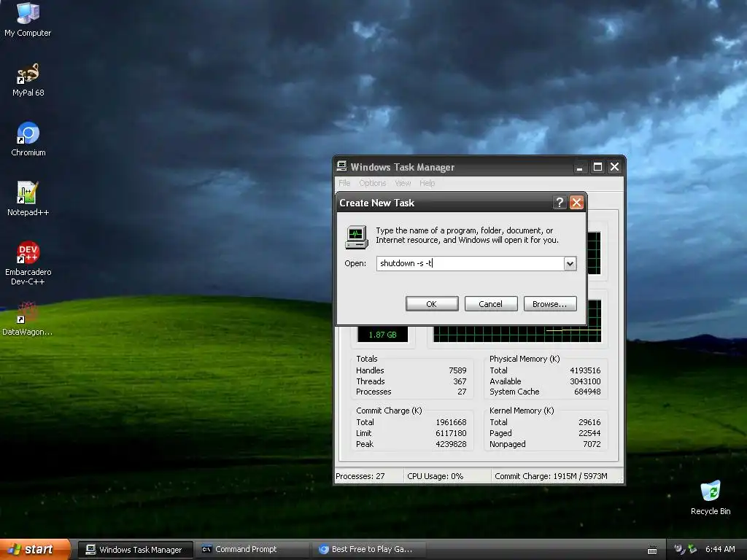Image resolution: width=747 pixels, height=560 pixels.
Task: Click the Threads value 367
Action: [460, 381]
